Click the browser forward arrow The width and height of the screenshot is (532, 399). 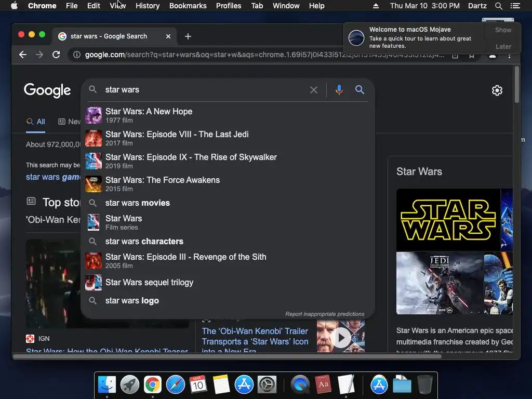pyautogui.click(x=39, y=55)
